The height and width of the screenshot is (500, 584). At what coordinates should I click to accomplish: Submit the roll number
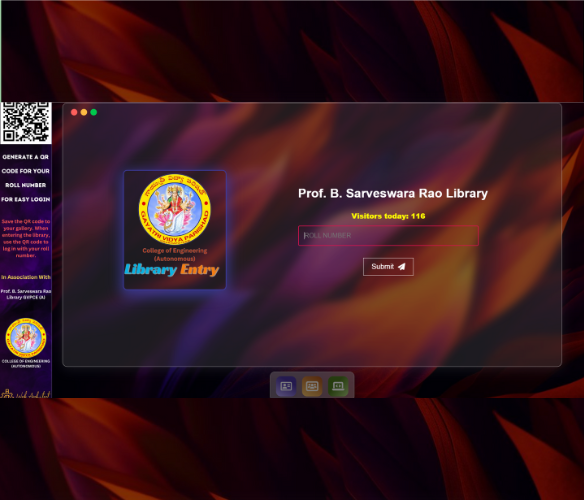point(388,267)
